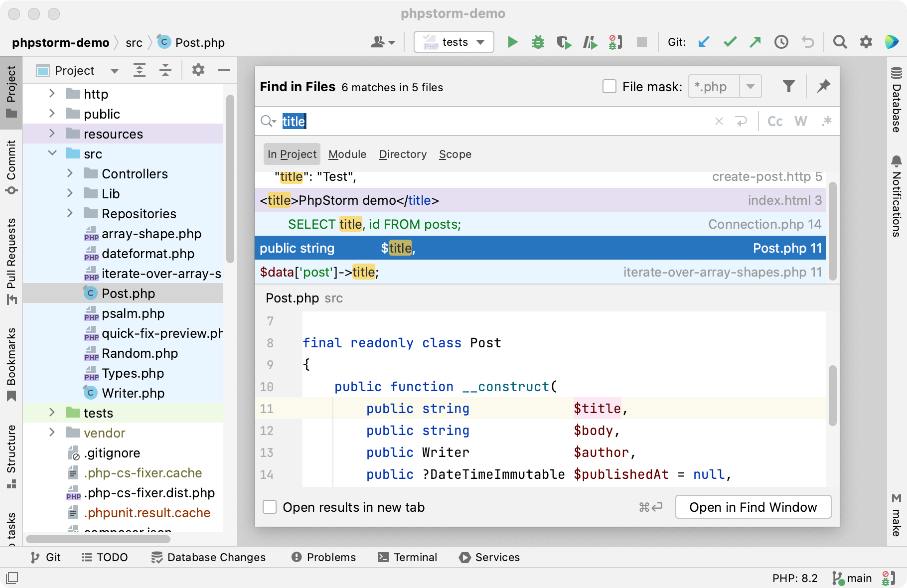Image resolution: width=907 pixels, height=588 pixels.
Task: Expand the Controllers folder
Action: pos(70,173)
